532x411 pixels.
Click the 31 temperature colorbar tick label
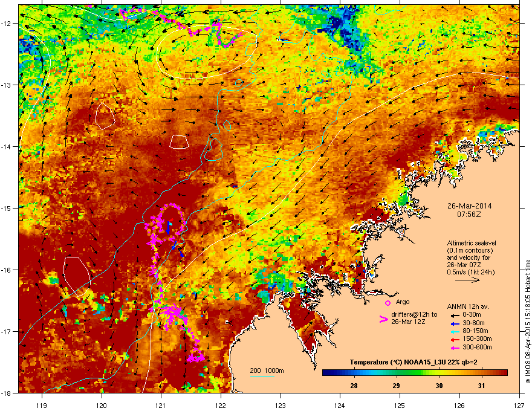click(481, 386)
